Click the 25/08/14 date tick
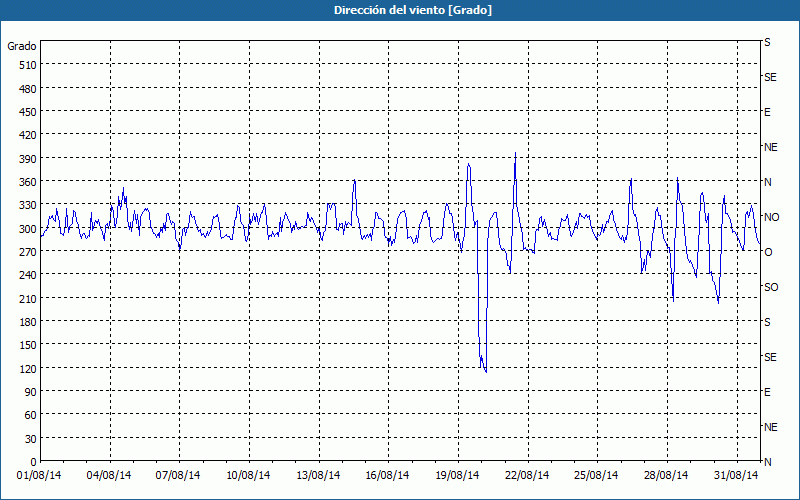800x500 pixels. 596,476
